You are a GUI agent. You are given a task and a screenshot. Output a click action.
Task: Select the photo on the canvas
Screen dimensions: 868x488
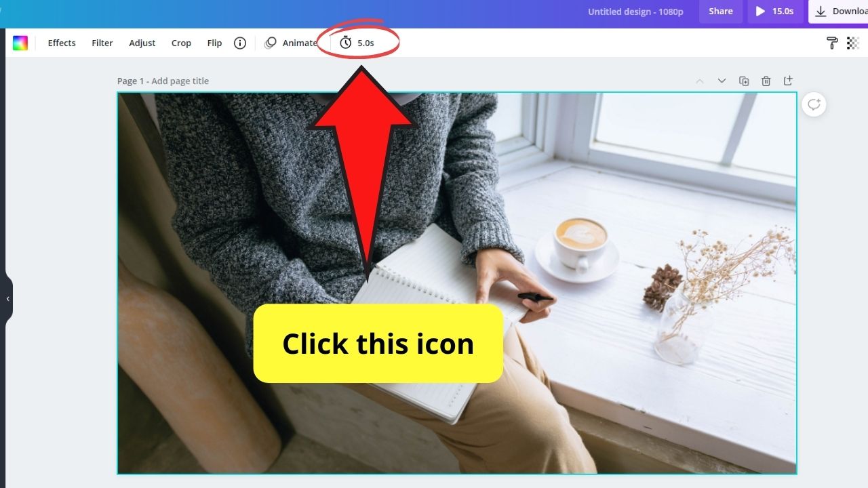pos(457,283)
